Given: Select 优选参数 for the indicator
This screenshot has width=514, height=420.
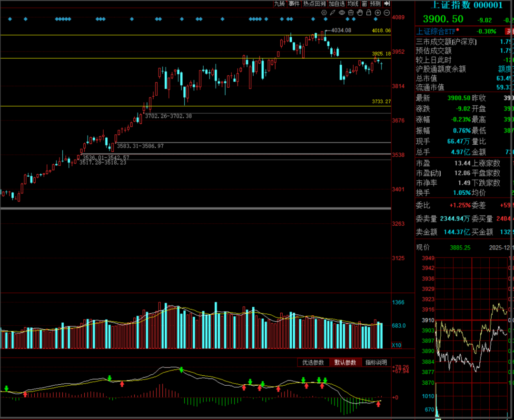Looking at the screenshot, I should click(x=313, y=362).
